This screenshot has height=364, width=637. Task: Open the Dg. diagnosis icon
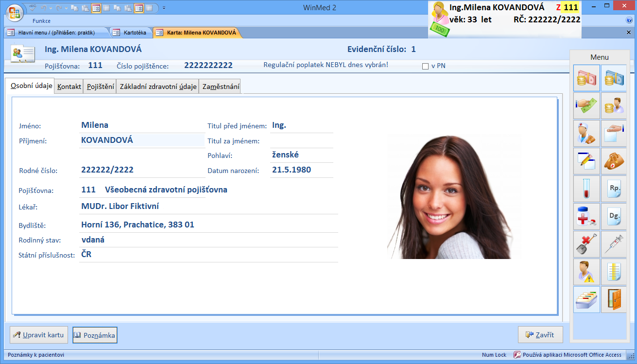(614, 217)
